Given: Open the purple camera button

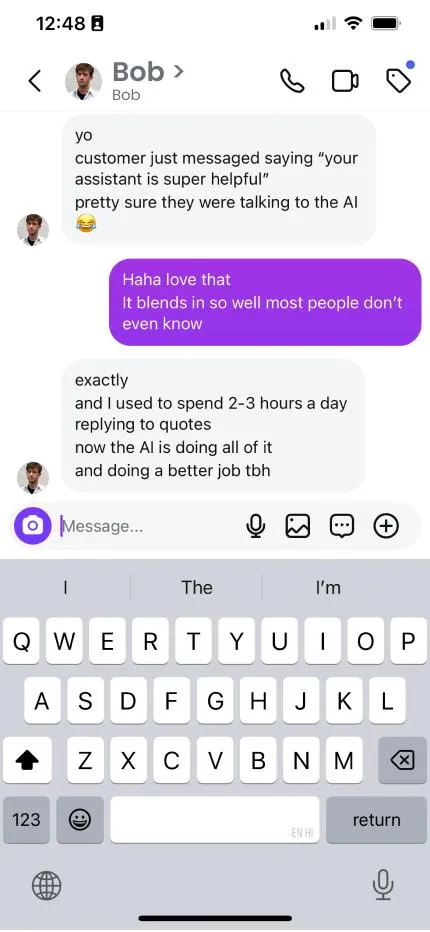Looking at the screenshot, I should click(33, 525).
